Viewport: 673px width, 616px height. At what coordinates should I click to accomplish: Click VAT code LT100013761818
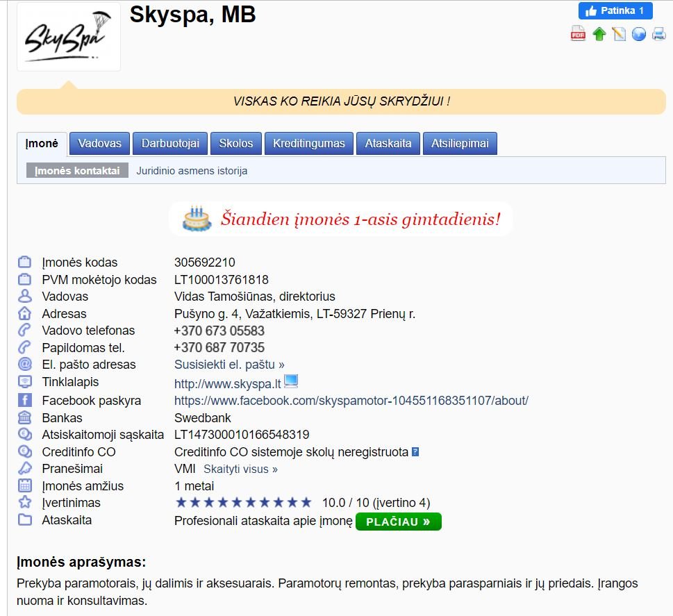(x=221, y=280)
